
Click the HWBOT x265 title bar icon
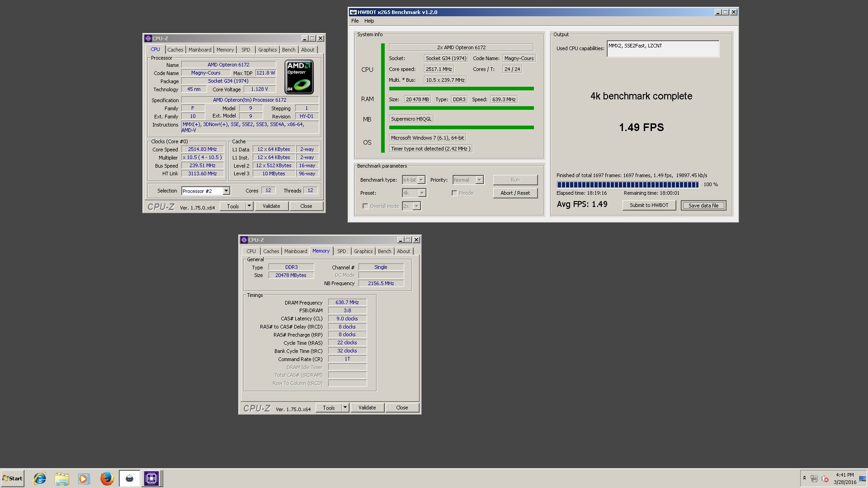pos(353,12)
